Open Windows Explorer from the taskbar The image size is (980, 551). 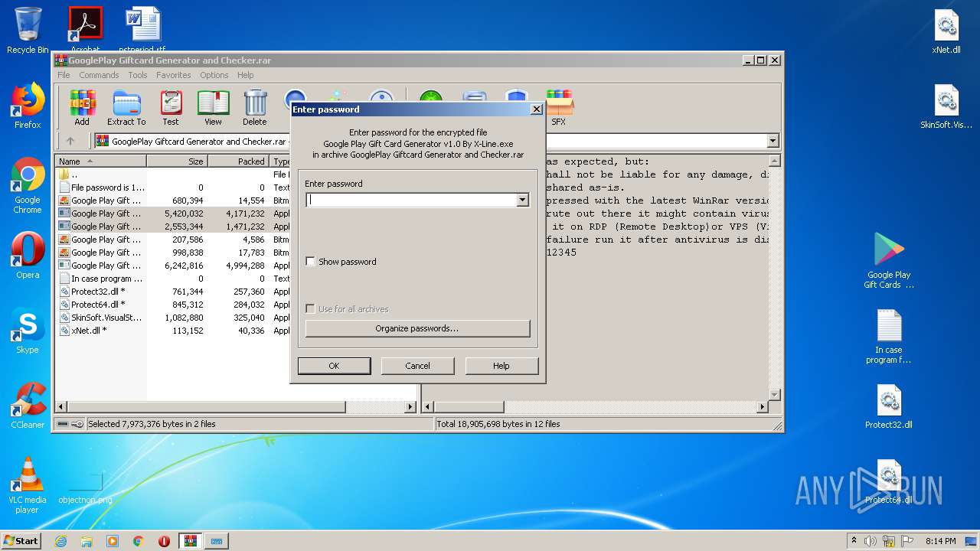87,541
